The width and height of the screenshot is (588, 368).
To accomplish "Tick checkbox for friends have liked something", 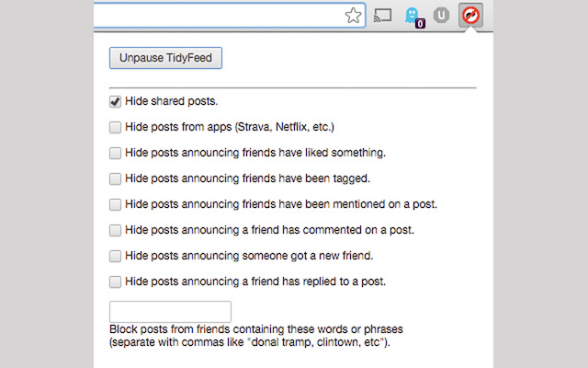I will click(115, 153).
